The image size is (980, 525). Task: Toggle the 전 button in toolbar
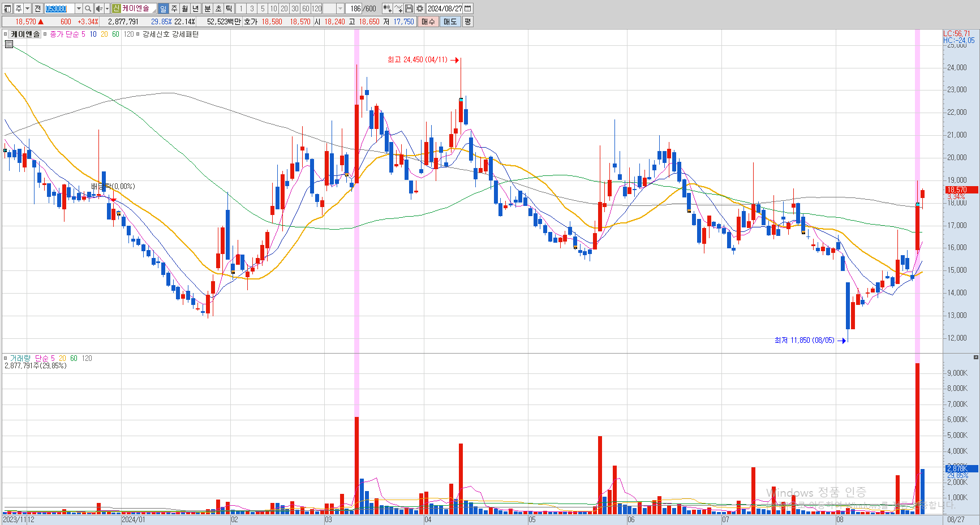tap(37, 8)
